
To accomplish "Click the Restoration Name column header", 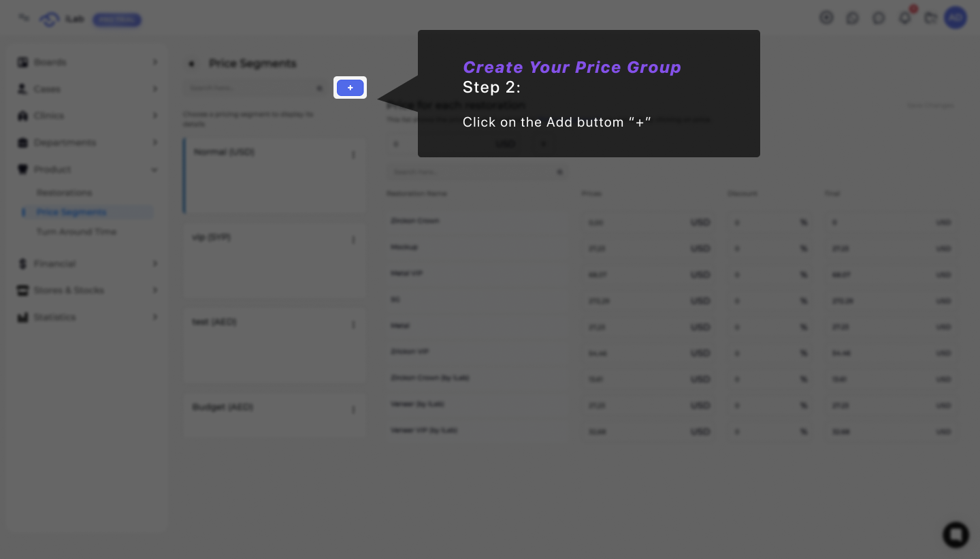I will 416,194.
